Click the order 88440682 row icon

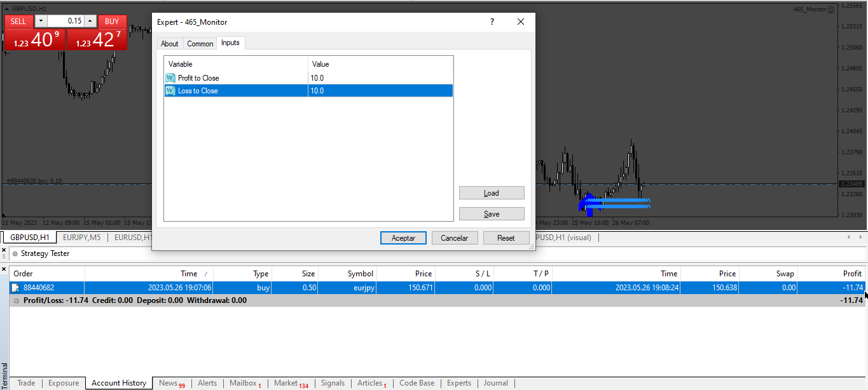tap(15, 288)
